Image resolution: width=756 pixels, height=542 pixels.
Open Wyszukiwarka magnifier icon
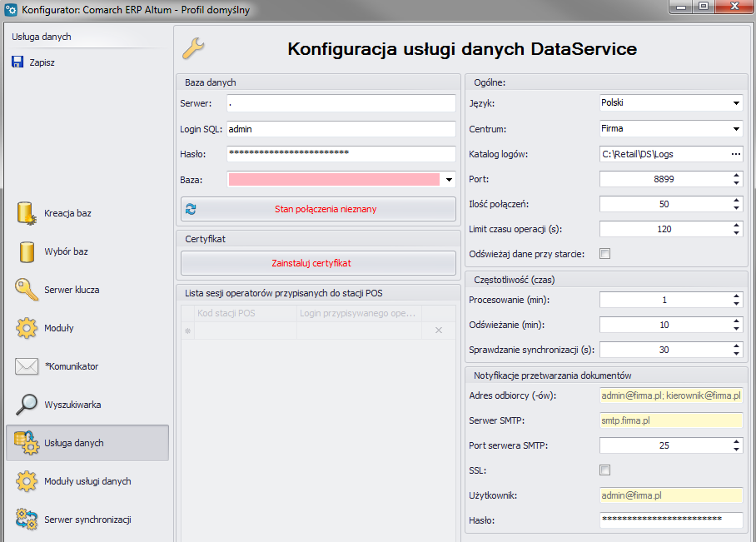[x=26, y=404]
